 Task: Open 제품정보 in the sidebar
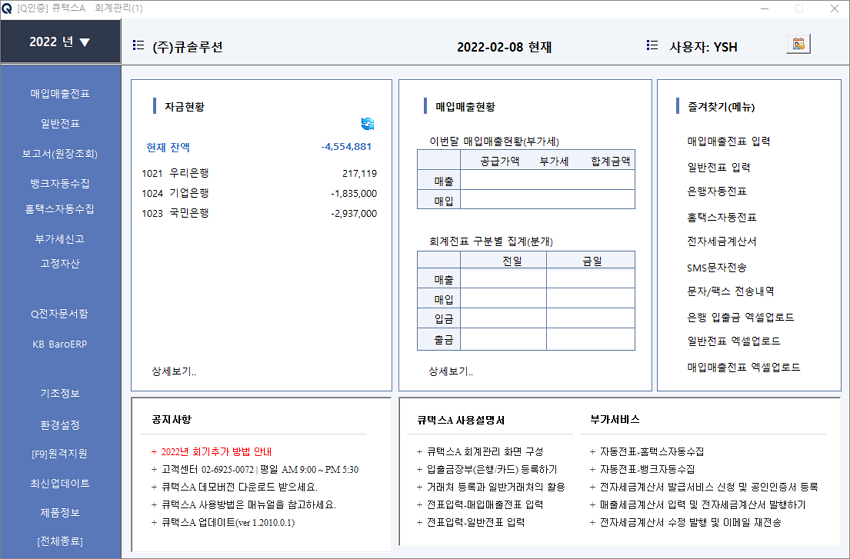[x=60, y=513]
